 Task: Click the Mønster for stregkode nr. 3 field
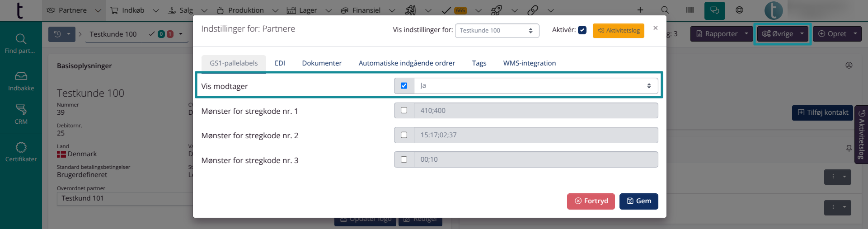point(535,159)
